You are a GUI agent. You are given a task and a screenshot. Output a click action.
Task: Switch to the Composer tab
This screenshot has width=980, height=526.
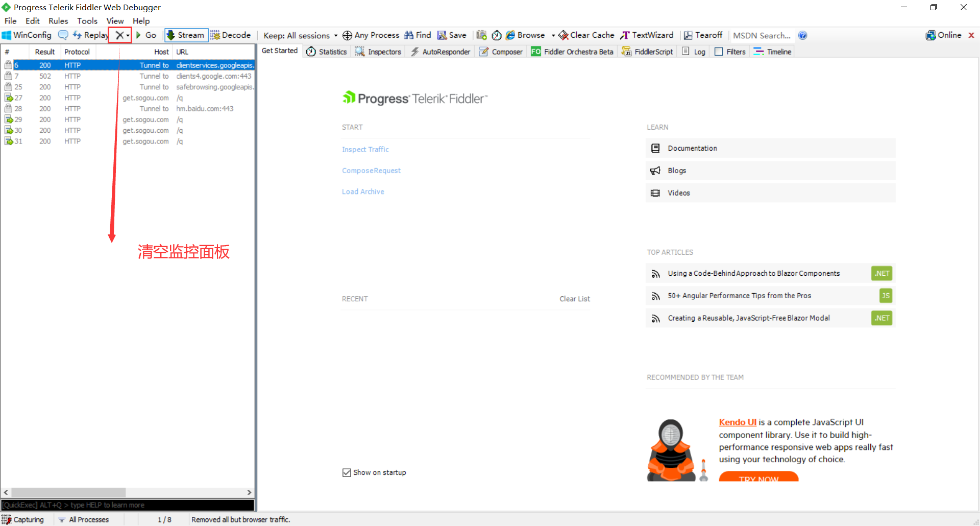(x=501, y=52)
